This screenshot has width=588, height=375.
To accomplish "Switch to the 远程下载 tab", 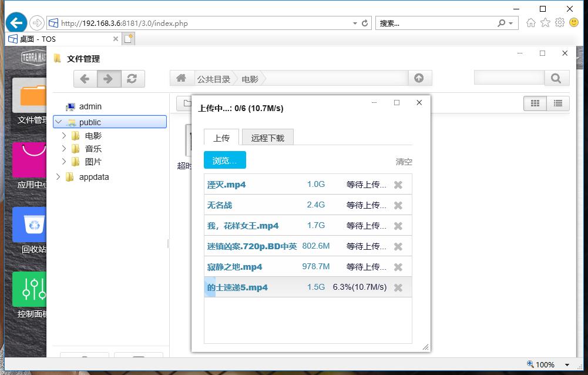I will [267, 138].
